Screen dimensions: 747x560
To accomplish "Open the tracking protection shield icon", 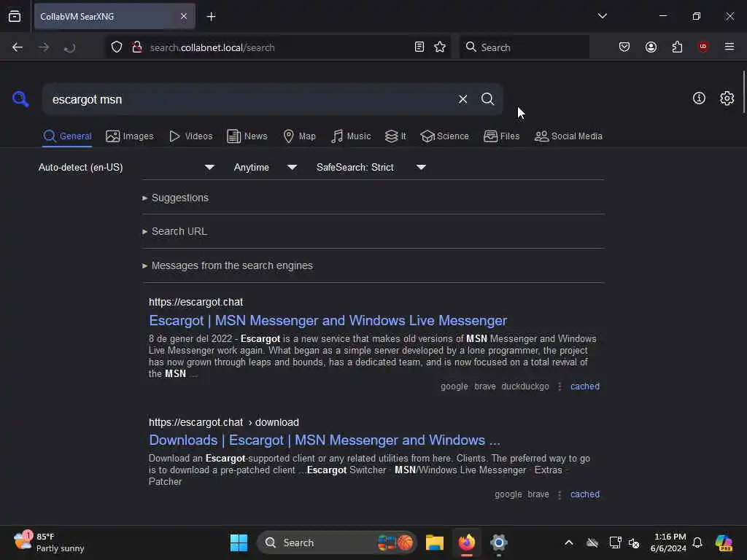I will click(x=116, y=47).
